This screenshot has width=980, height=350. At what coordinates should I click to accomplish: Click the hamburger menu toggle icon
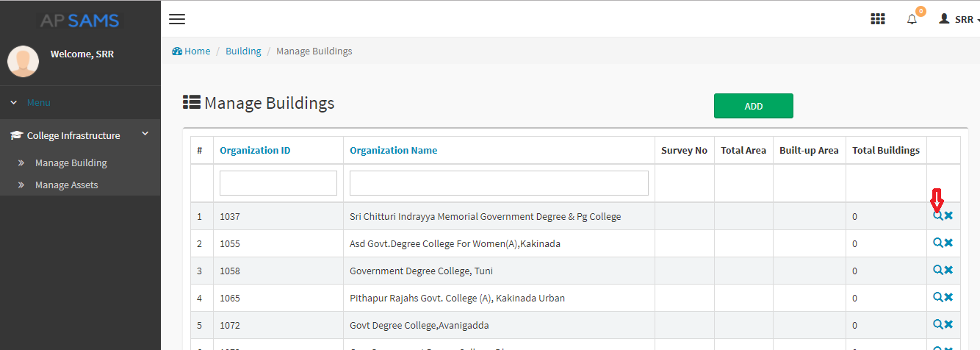point(177,19)
